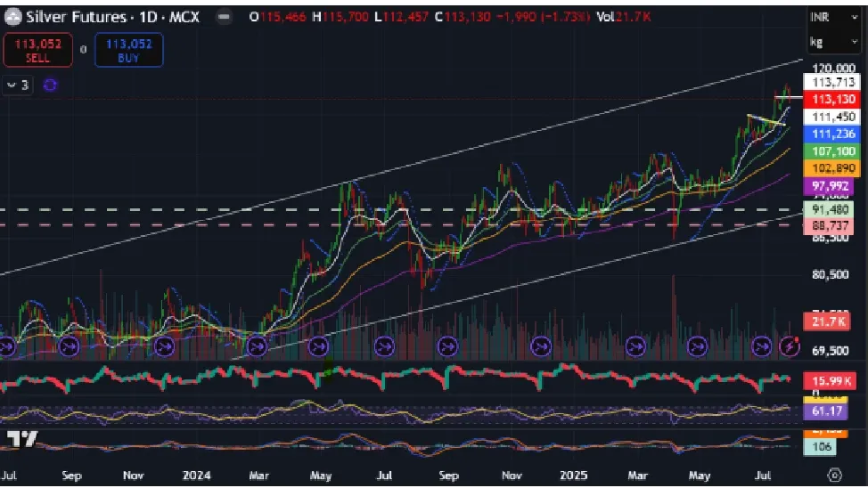Click the pill icon beside the MCX title
This screenshot has width=868, height=488.
point(224,17)
